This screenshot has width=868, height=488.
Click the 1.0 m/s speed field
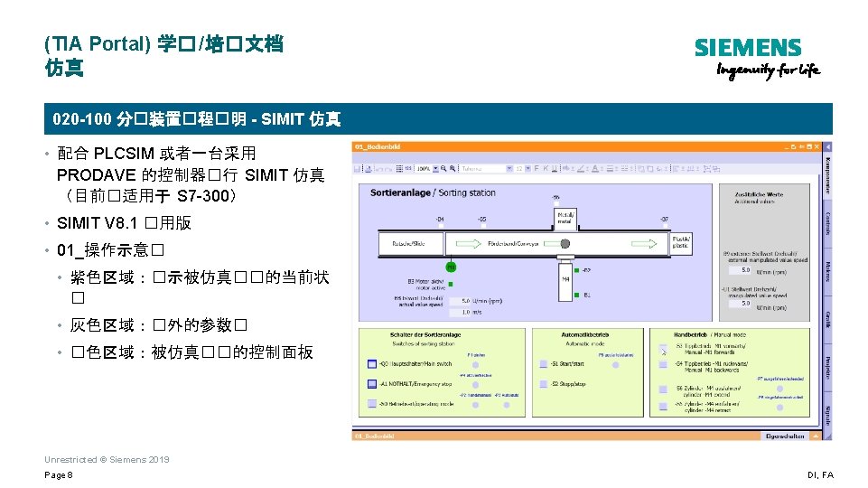coord(460,313)
